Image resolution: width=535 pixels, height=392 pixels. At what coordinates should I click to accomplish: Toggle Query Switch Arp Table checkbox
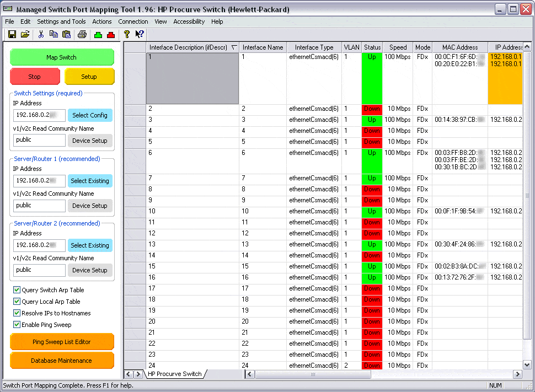pos(17,290)
